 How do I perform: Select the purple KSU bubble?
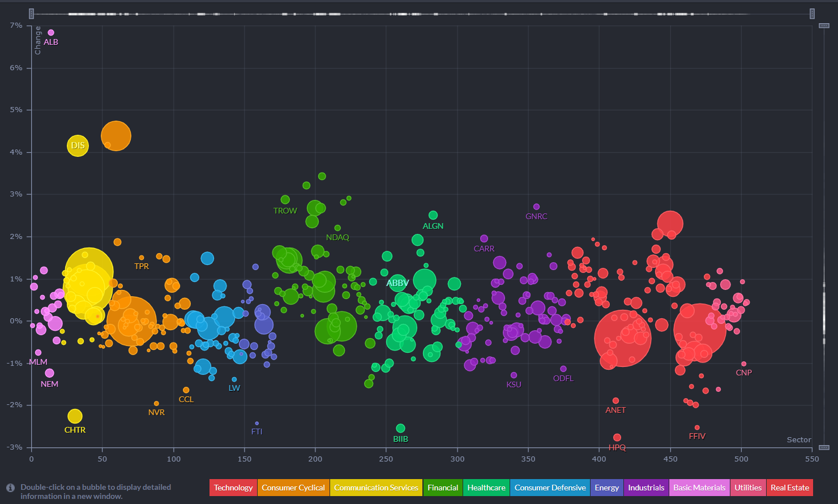(x=514, y=375)
